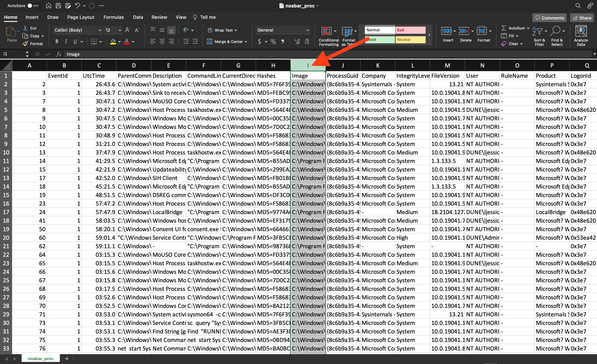Image resolution: width=597 pixels, height=364 pixels.
Task: Toggle Underline formatting
Action: (x=75, y=41)
